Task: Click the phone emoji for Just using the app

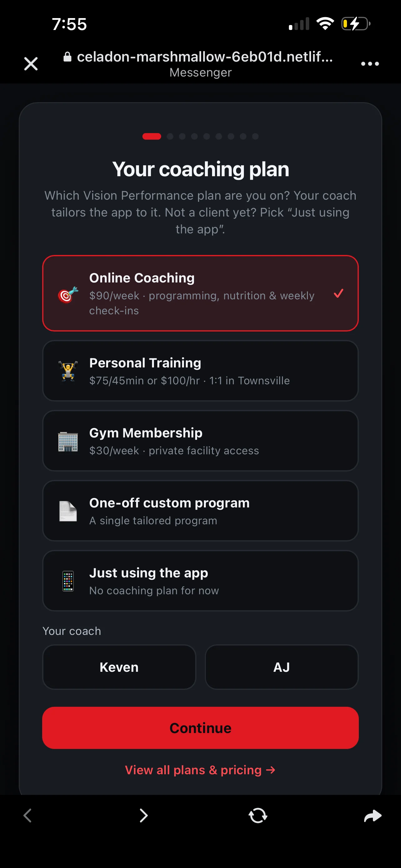Action: [x=68, y=581]
